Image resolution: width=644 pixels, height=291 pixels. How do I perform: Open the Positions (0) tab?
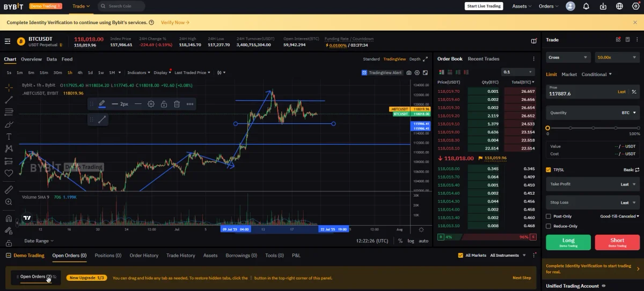click(108, 256)
